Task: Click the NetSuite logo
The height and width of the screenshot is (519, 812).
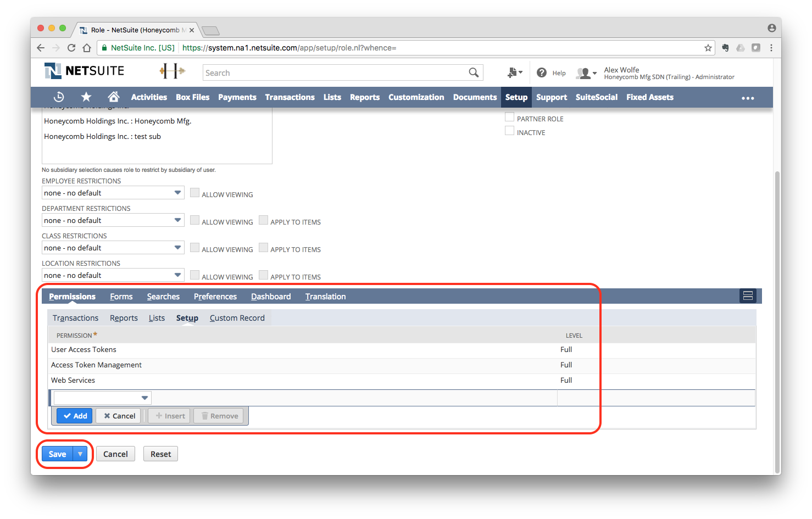Action: coord(84,71)
